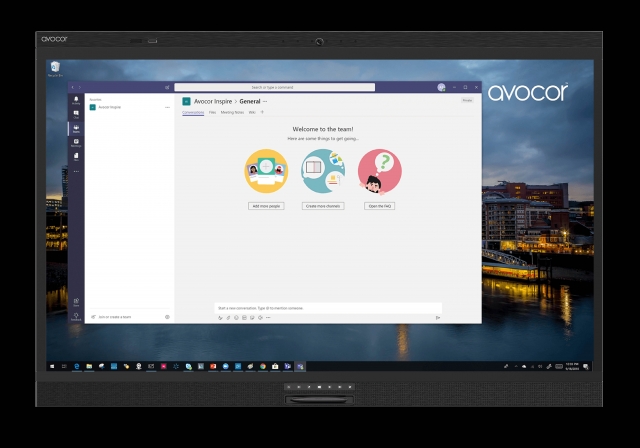Open the emoji picker below the message box
The height and width of the screenshot is (448, 640).
point(236,317)
